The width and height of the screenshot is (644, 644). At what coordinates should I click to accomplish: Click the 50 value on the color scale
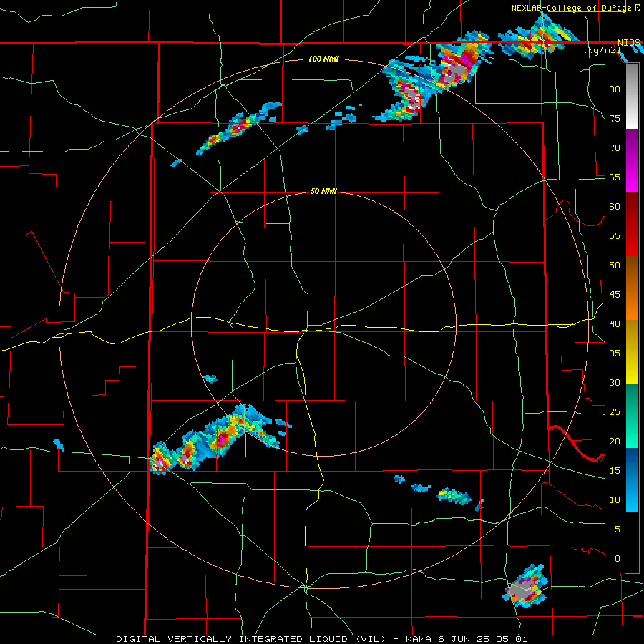(x=615, y=265)
